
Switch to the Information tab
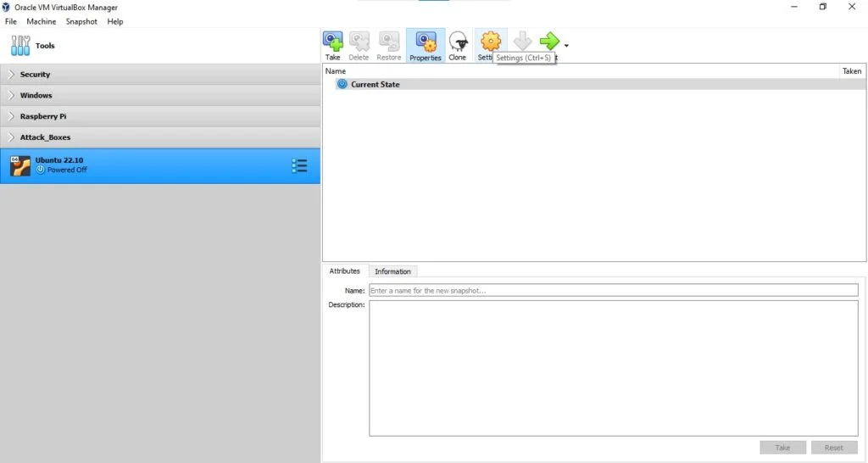pyautogui.click(x=392, y=271)
